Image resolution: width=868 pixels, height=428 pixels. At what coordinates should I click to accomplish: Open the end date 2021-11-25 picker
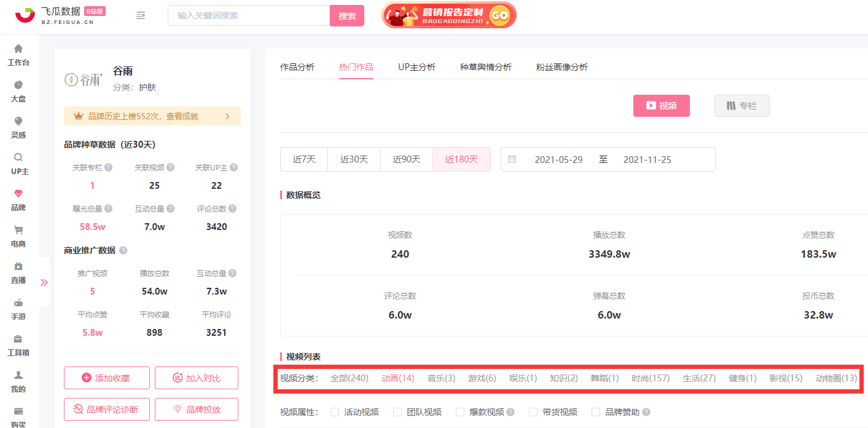pyautogui.click(x=647, y=159)
